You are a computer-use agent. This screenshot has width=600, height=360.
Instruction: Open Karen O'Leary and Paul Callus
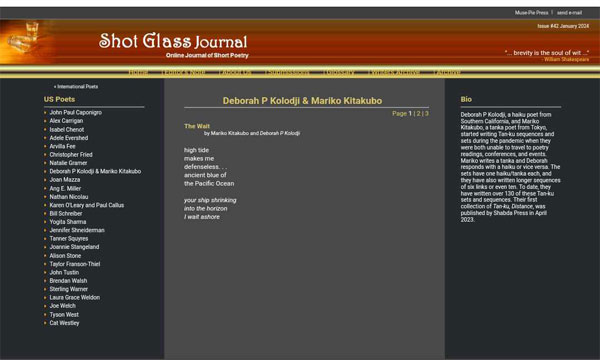click(x=87, y=205)
